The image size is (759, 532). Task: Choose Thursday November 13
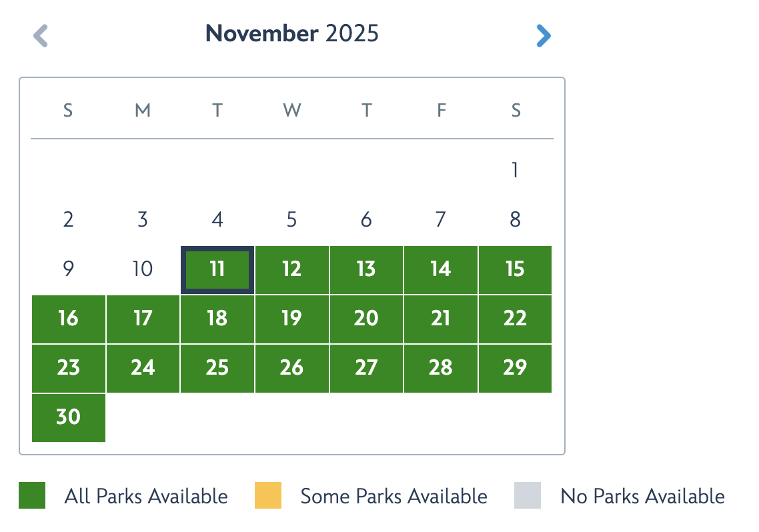click(366, 269)
